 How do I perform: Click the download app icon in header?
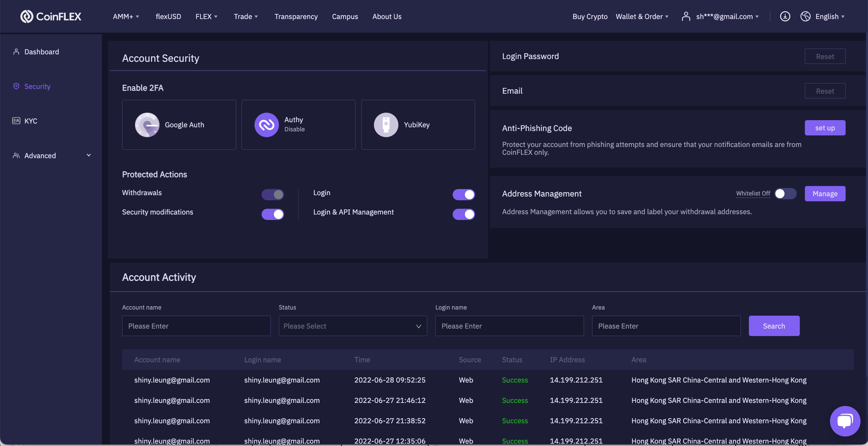point(785,16)
